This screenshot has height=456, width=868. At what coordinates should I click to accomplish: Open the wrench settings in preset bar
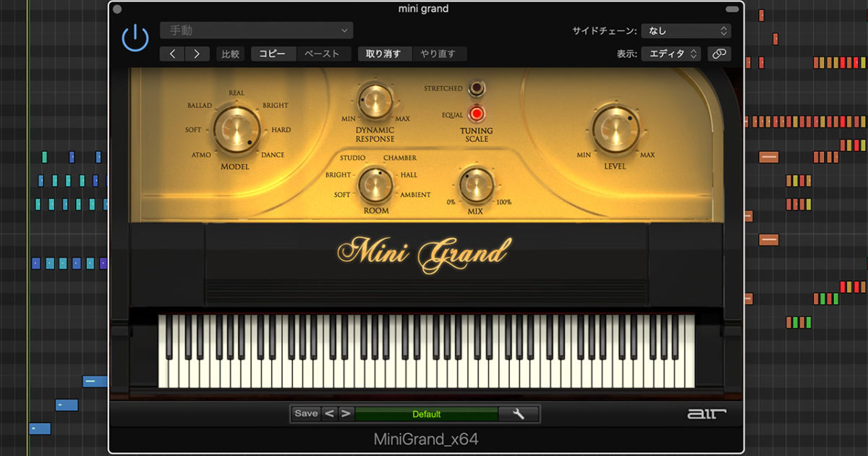point(519,414)
